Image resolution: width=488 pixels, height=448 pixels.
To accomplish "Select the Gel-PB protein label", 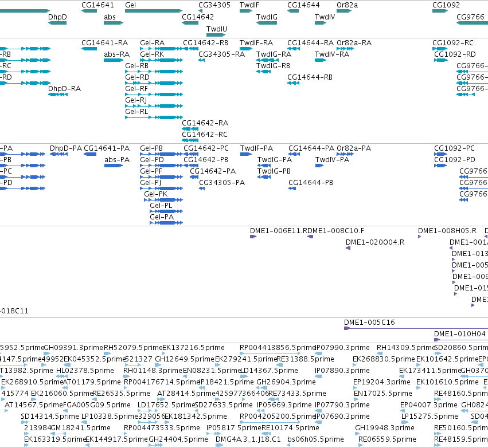I will click(151, 148).
